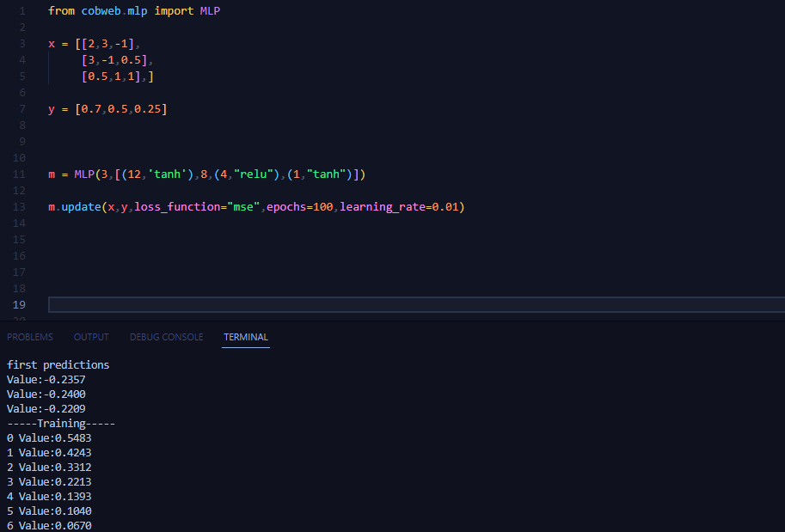Click terminal output 'Value:-0.2357'
Viewport: 785px width, 532px height.
pos(46,379)
